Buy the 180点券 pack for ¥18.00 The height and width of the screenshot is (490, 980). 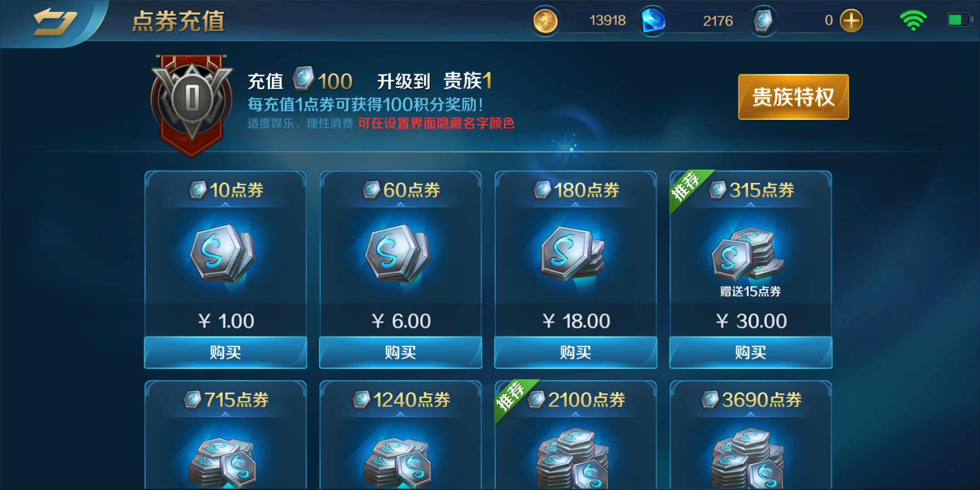[576, 353]
